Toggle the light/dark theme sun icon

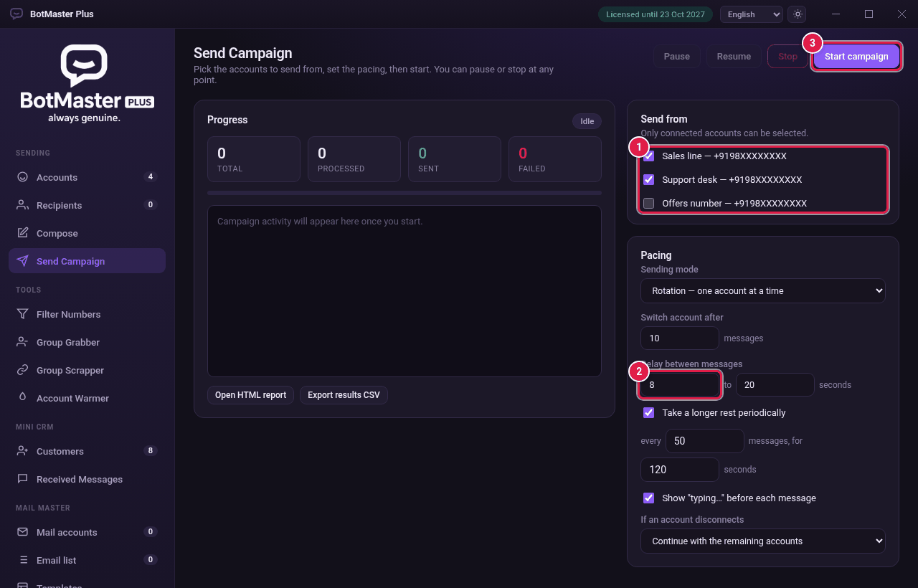point(797,14)
